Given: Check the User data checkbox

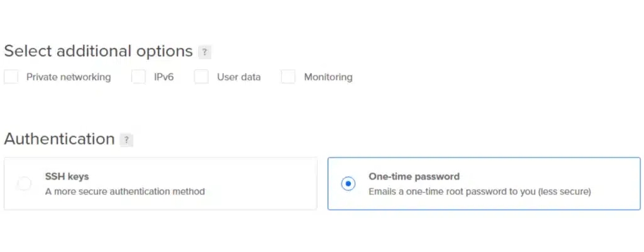Looking at the screenshot, I should tap(201, 77).
